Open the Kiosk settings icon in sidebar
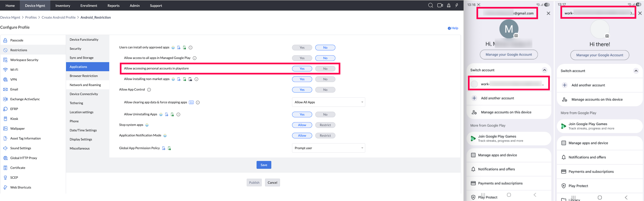The image size is (644, 201). coord(5,119)
